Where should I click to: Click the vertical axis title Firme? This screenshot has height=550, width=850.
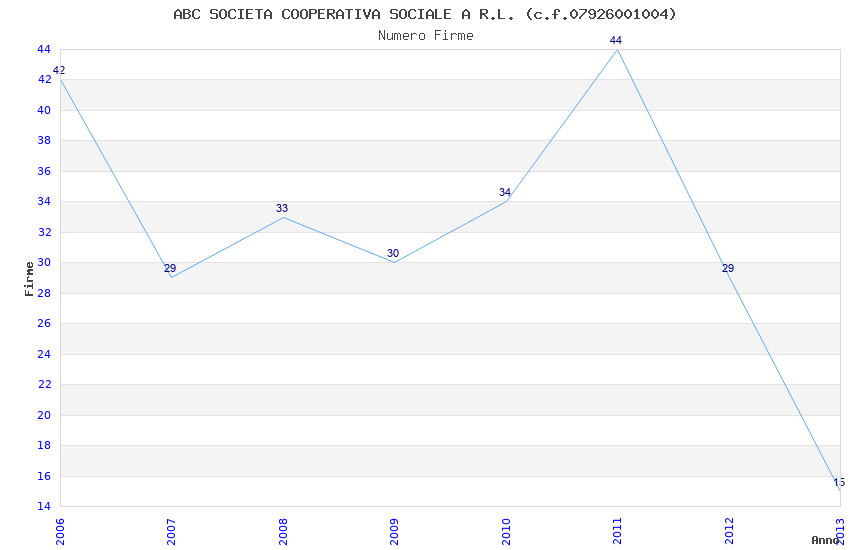coord(29,279)
